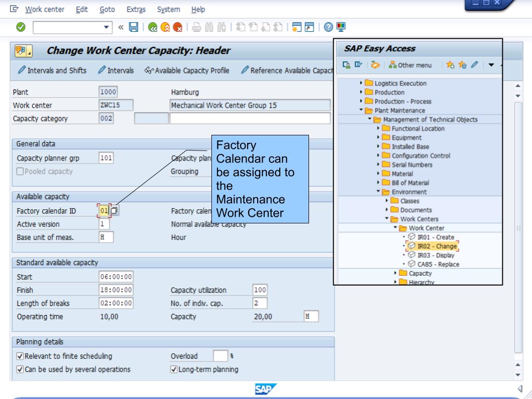This screenshot has height=399, width=532.
Task: Collapse the command field with double chevron
Action: pyautogui.click(x=120, y=27)
